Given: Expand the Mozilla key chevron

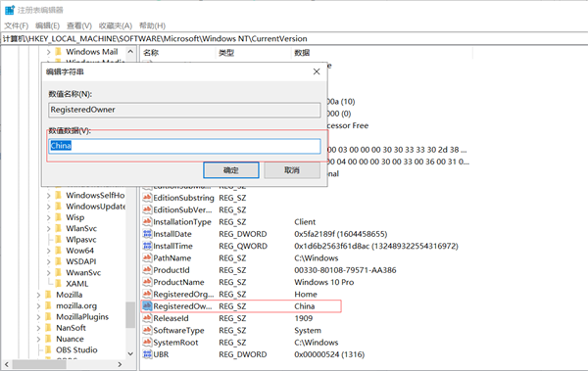Looking at the screenshot, I should 38,295.
